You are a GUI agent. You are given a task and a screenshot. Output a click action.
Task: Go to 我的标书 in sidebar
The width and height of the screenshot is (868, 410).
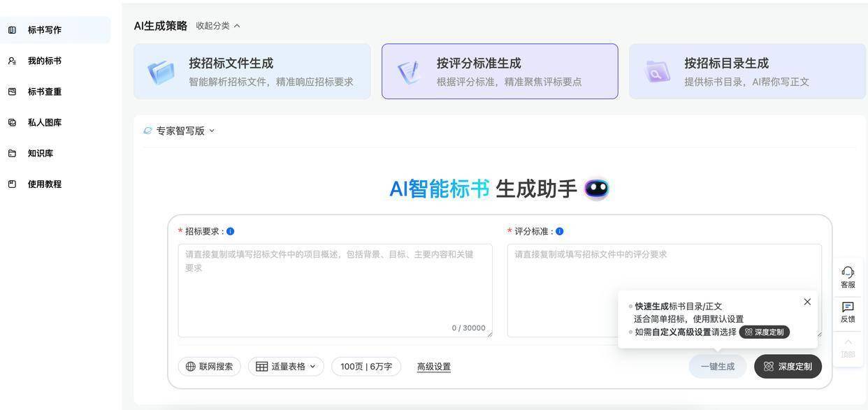(x=45, y=61)
